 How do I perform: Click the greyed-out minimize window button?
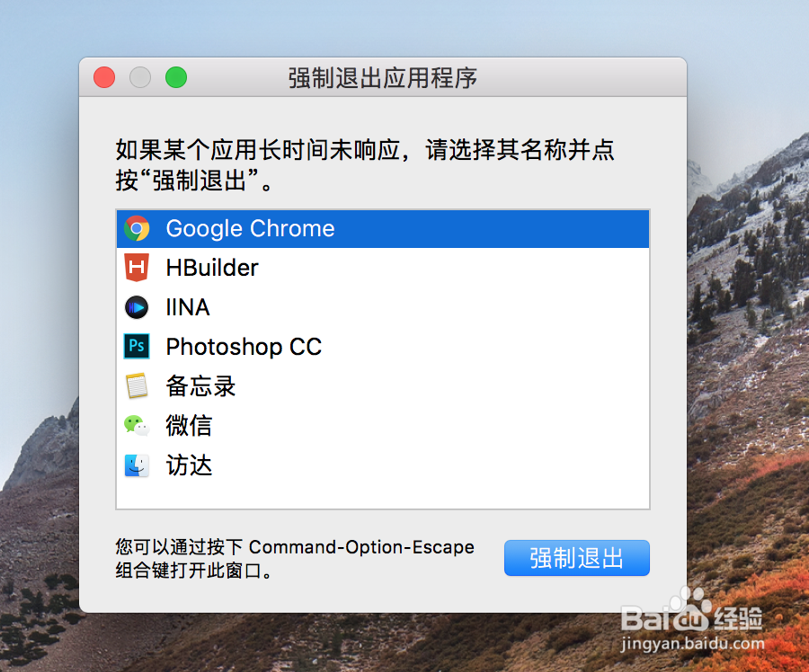pos(140,77)
